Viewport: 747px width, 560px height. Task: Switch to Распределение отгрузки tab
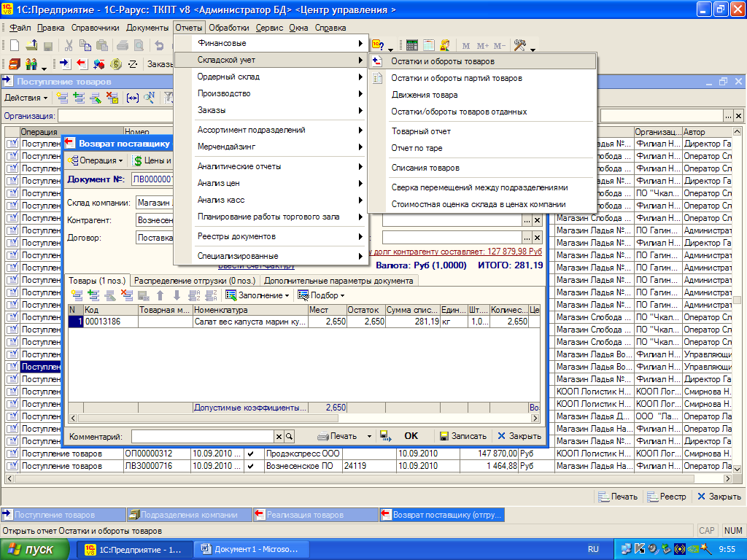coord(194,281)
